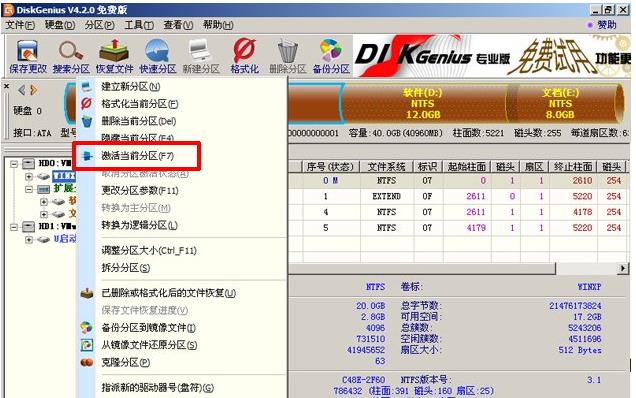Screen dimensions: 636x398
Task: Select the 软件(D:) NTFS 12.0GB partition bar
Action: coord(423,103)
